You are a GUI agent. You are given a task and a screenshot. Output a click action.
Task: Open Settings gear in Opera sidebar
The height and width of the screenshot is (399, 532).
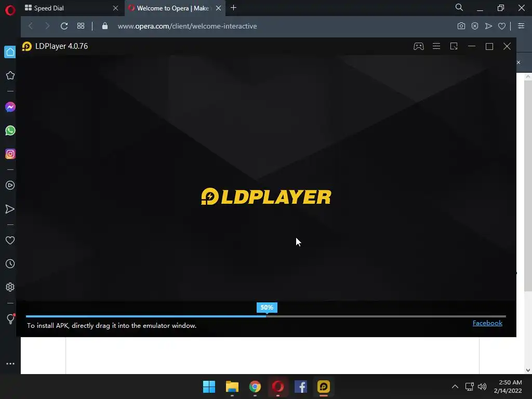(10, 287)
